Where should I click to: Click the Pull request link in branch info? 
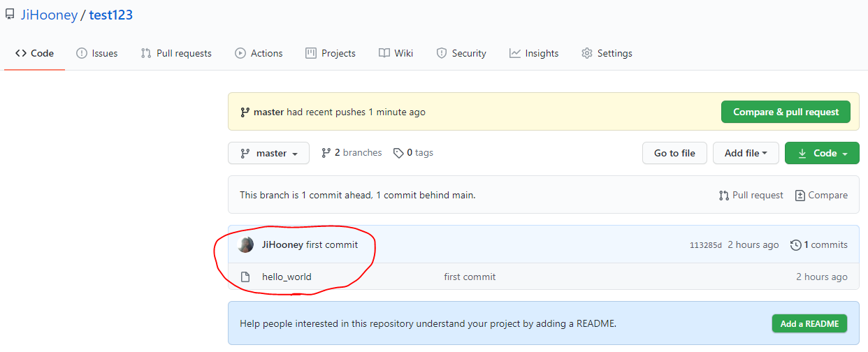pos(751,195)
